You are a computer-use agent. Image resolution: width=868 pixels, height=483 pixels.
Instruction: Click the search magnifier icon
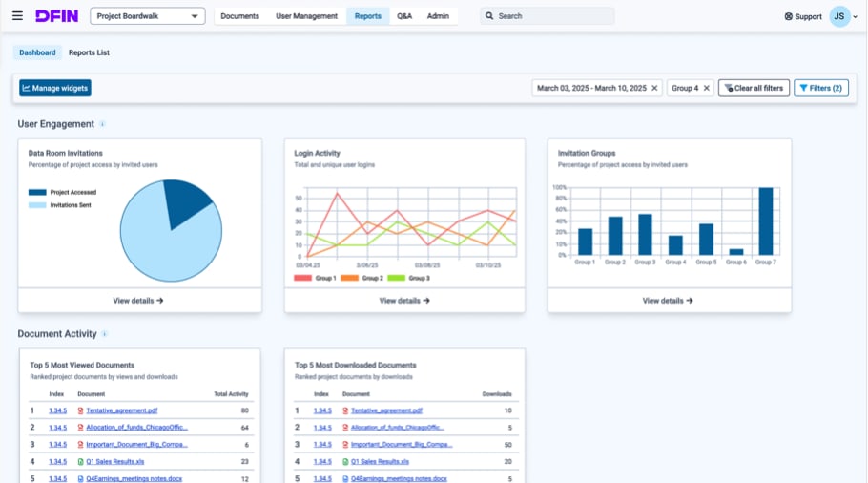coord(489,16)
